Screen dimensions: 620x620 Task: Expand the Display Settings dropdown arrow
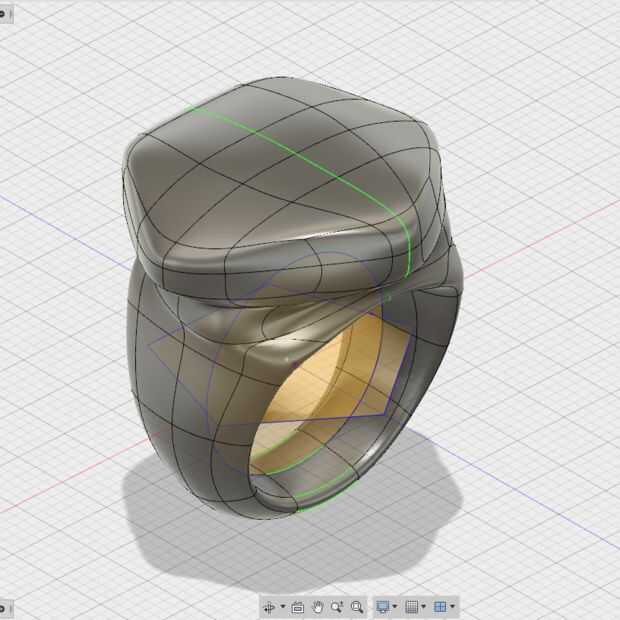pyautogui.click(x=395, y=606)
